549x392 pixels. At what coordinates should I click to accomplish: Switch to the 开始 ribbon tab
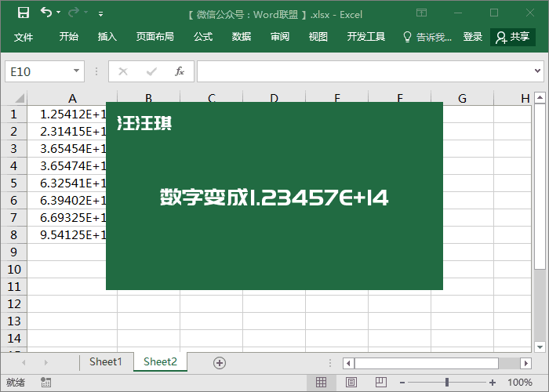[69, 36]
